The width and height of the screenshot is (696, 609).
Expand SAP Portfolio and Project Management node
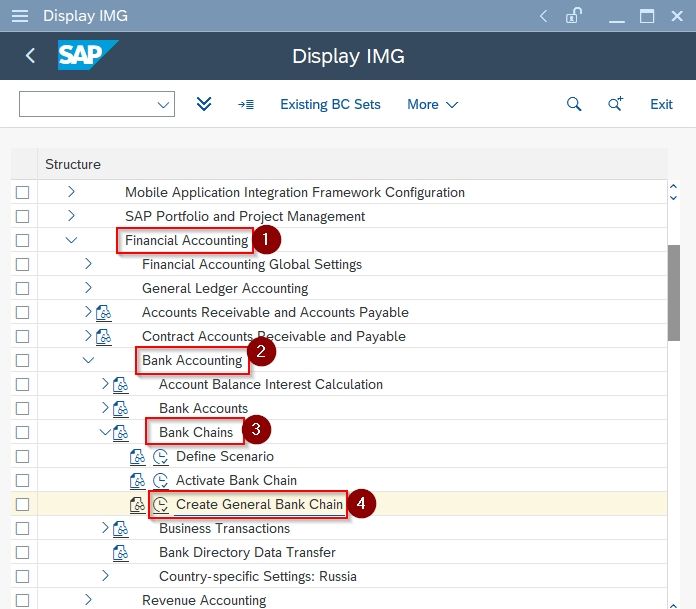pyautogui.click(x=71, y=216)
